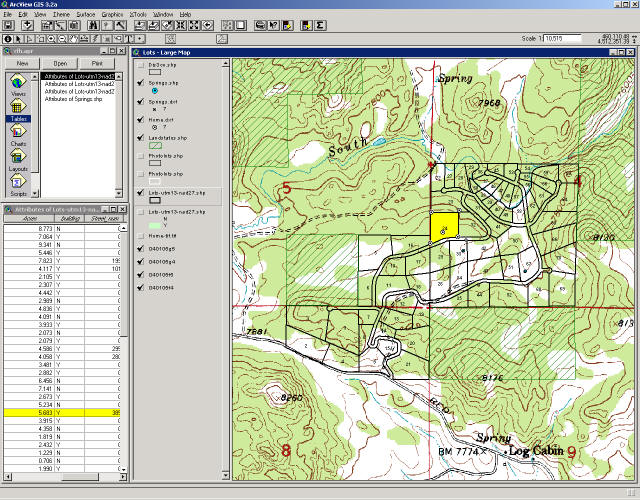Click the legend panel scroll down arrow
This screenshot has width=640, height=500.
pos(225,476)
